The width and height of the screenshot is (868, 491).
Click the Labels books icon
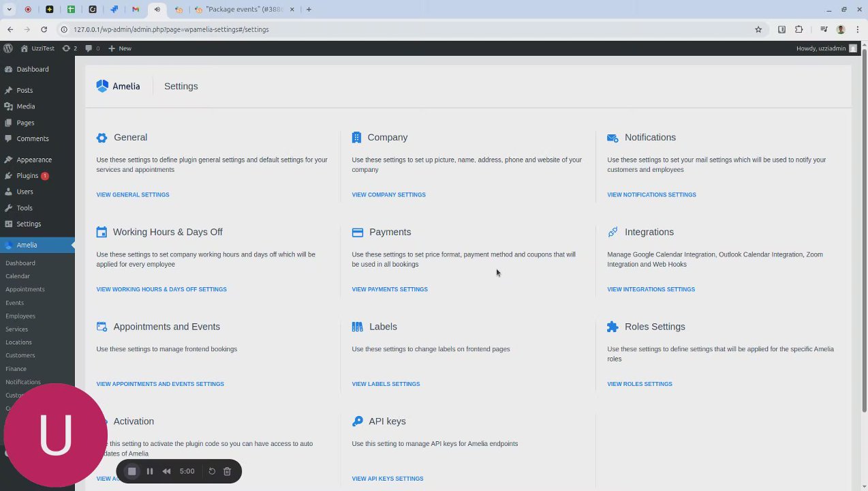point(357,327)
